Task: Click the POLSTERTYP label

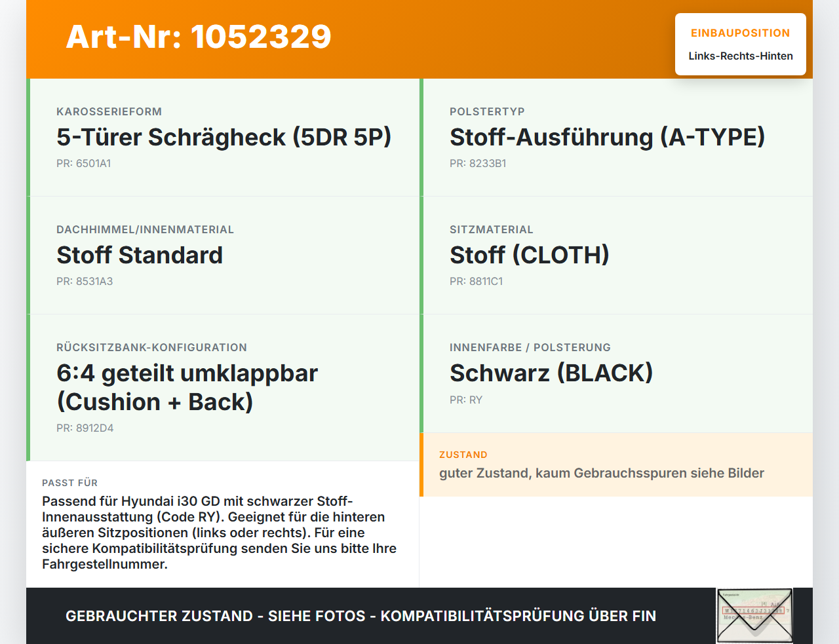Action: click(x=487, y=111)
